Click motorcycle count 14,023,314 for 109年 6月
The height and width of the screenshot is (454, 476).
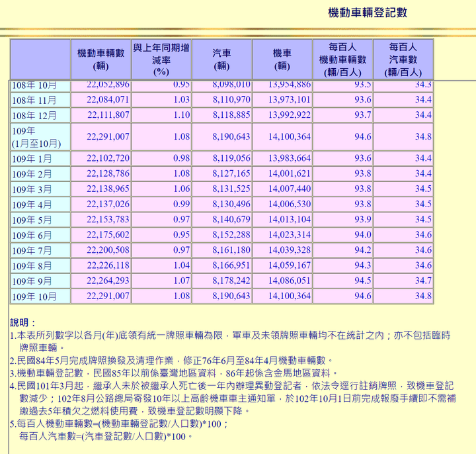coord(290,235)
